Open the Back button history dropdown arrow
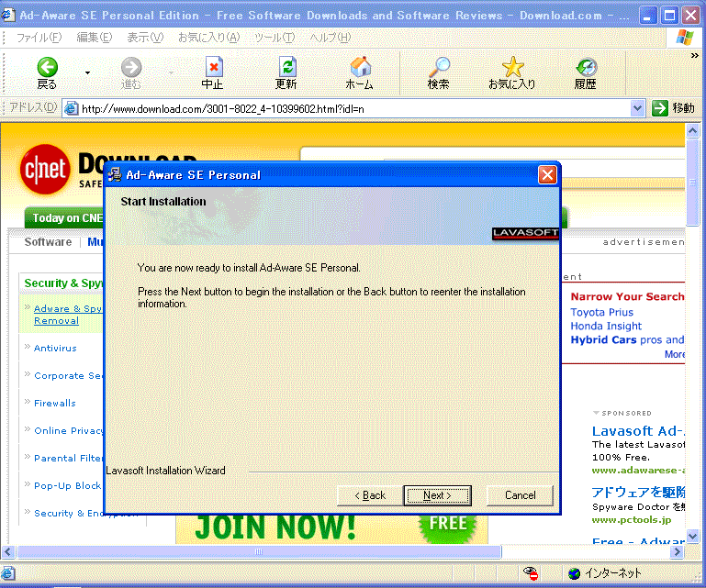The image size is (706, 588). pos(87,72)
